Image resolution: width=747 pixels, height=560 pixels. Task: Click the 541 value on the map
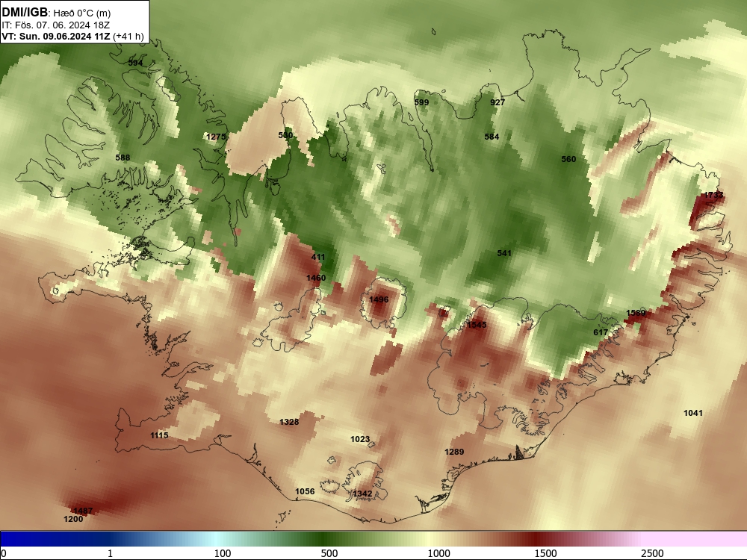(504, 253)
